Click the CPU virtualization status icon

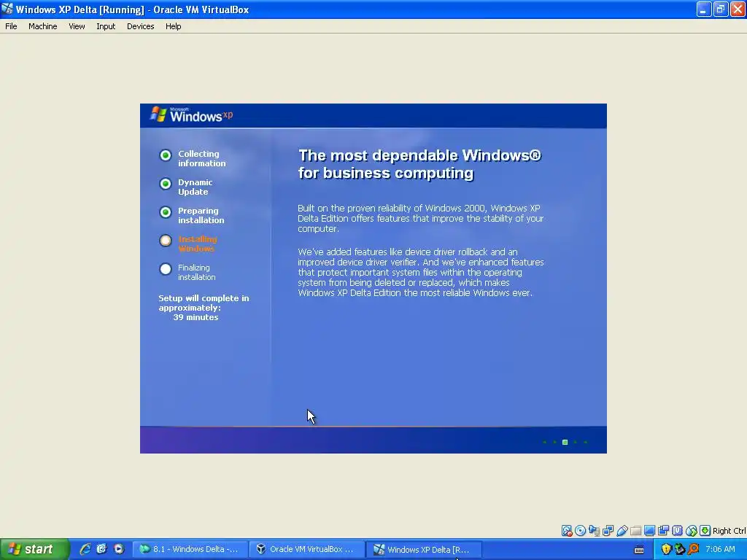(677, 531)
